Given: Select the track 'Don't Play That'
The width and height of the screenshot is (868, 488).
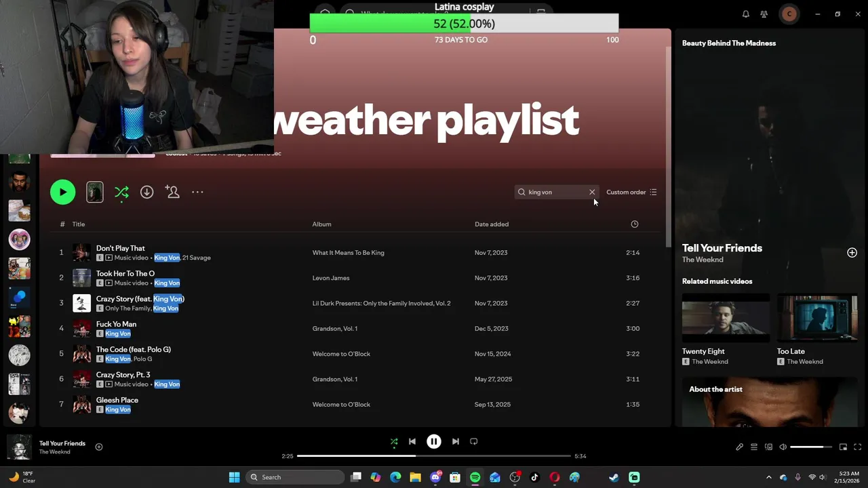Looking at the screenshot, I should [121, 248].
